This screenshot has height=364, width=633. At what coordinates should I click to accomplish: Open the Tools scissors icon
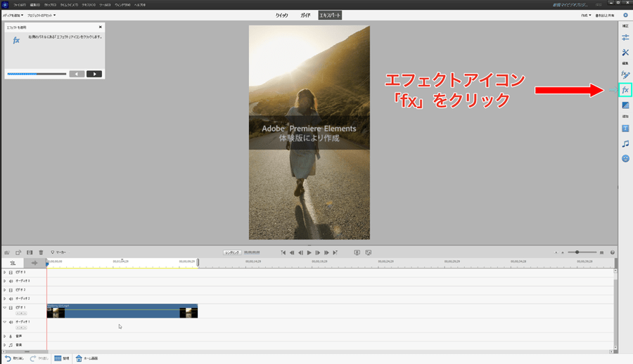[x=625, y=53]
